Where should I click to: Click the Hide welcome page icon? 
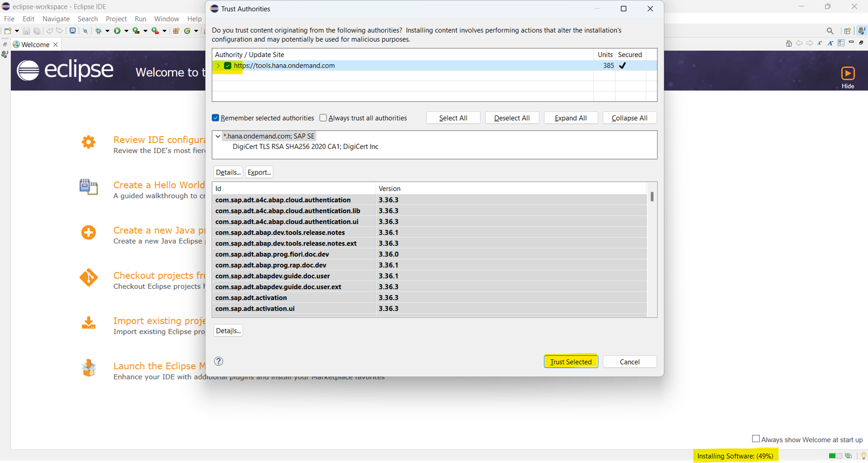click(x=848, y=73)
